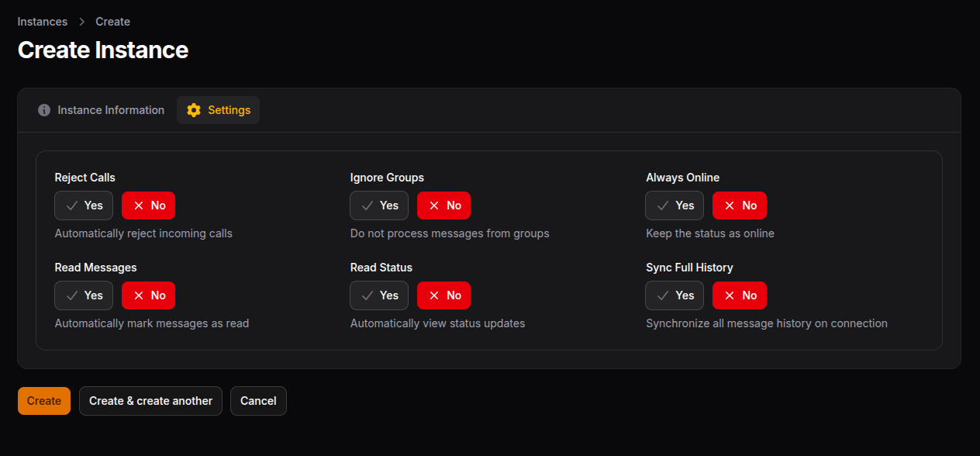
Task: Open the Instances breadcrumb link
Action: coord(42,21)
